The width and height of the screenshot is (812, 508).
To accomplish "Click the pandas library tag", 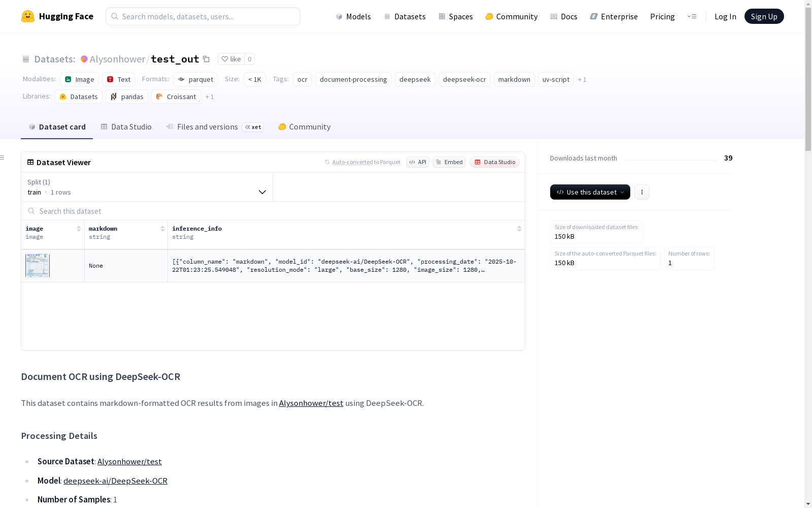I will tap(127, 97).
